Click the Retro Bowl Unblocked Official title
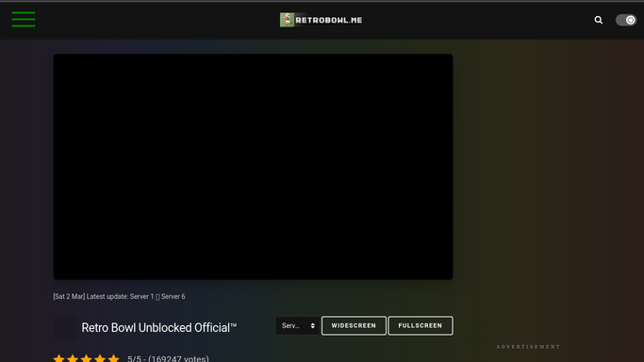 point(159,327)
